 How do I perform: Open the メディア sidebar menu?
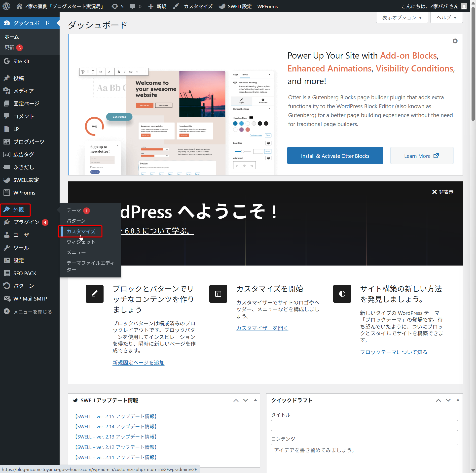(23, 91)
